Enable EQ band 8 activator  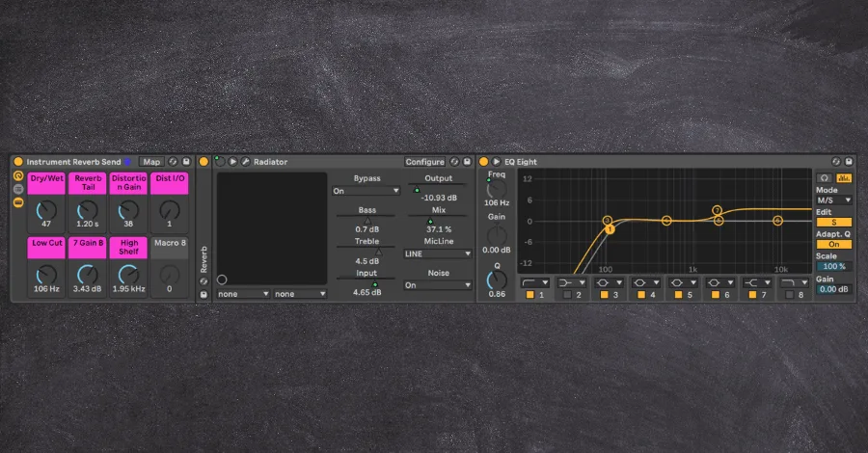tap(789, 295)
